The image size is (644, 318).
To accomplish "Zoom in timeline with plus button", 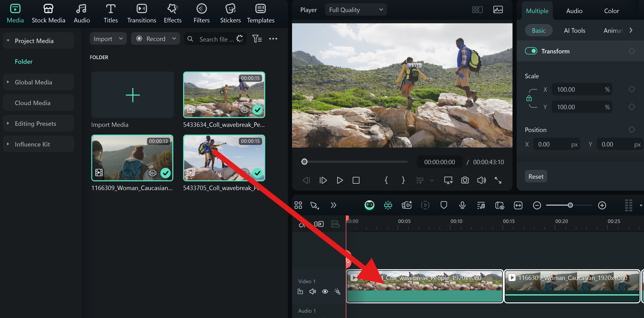I will click(602, 205).
